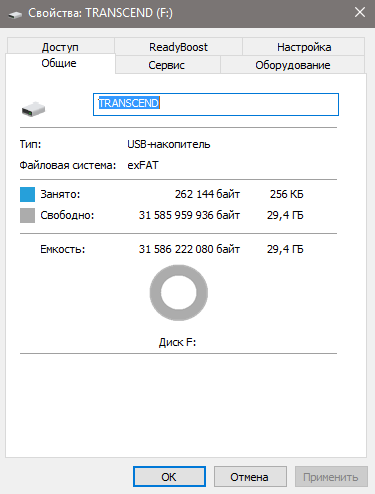Click the 'Свойства: TRANSCEND (F:)' title text
375x494 pixels.
tap(100, 13)
